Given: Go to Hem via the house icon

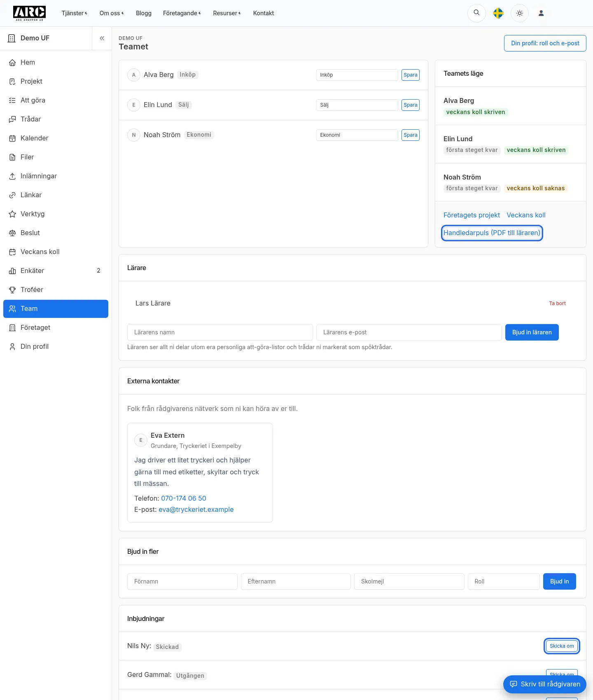Looking at the screenshot, I should 12,63.
